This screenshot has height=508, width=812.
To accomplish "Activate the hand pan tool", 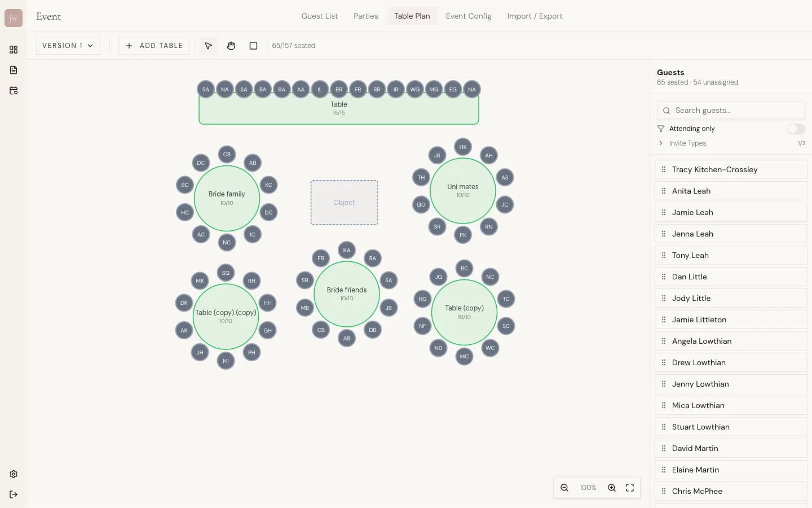I will pos(231,46).
